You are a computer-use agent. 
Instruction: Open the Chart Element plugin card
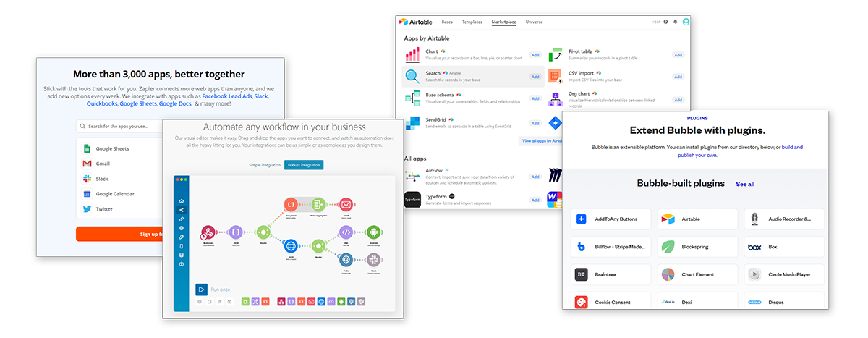pos(697,275)
